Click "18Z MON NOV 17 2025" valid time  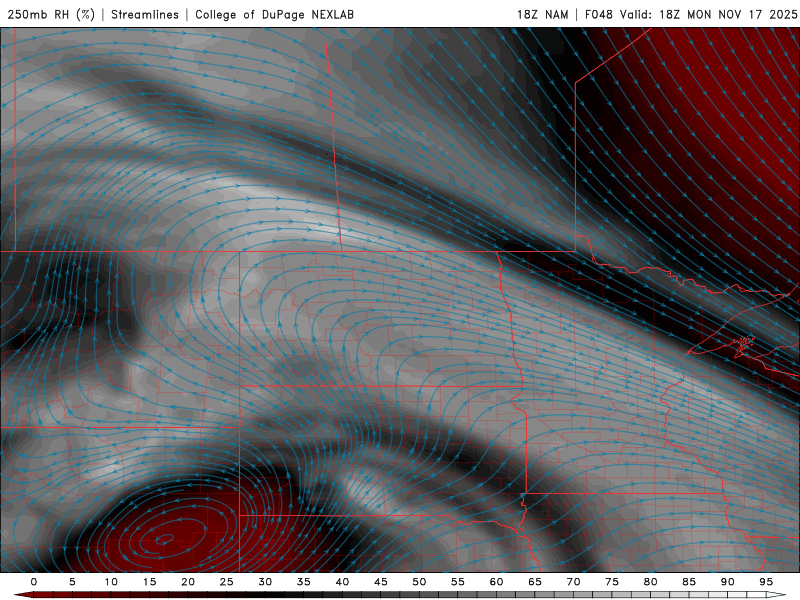(728, 14)
